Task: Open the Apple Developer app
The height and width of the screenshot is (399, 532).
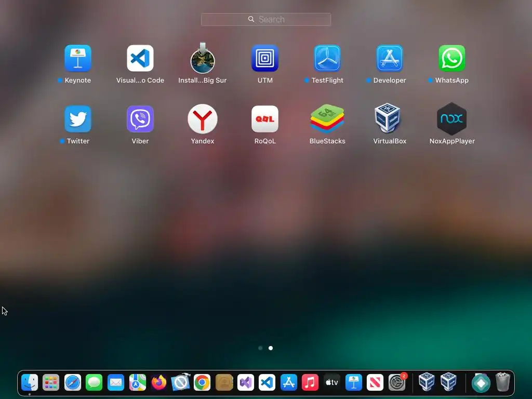Action: pos(390,58)
